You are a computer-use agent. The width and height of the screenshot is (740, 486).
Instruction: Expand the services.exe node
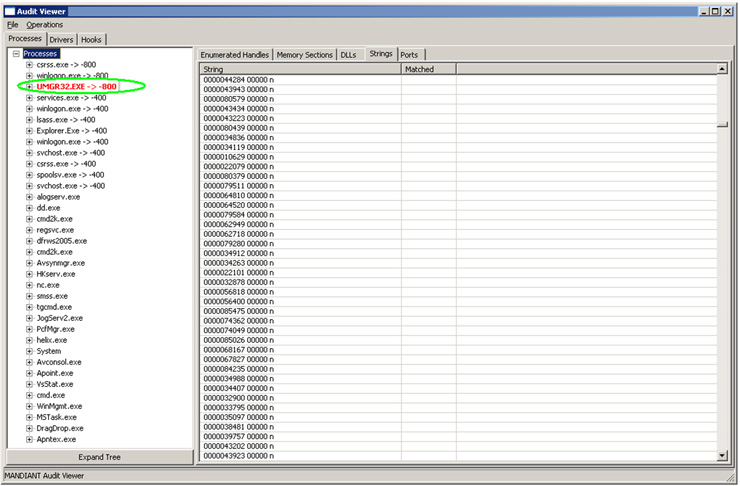(29, 98)
